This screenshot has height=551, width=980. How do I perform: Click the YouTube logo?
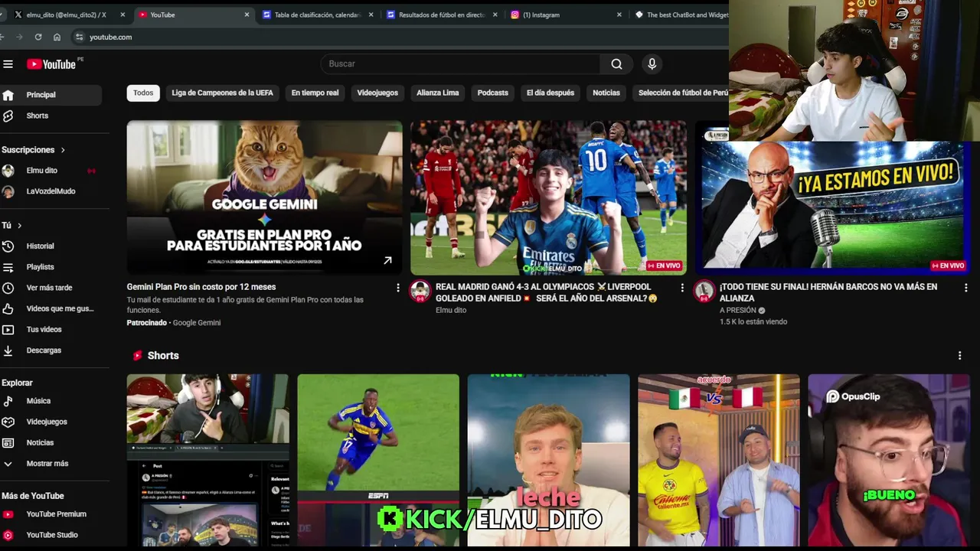tap(51, 64)
